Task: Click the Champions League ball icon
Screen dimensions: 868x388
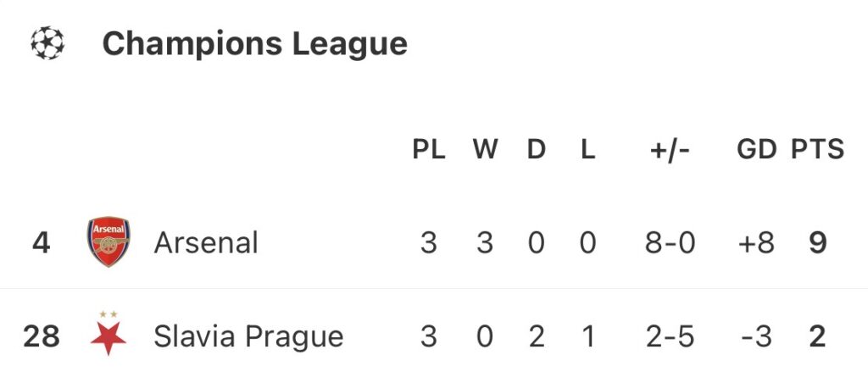Action: (47, 43)
